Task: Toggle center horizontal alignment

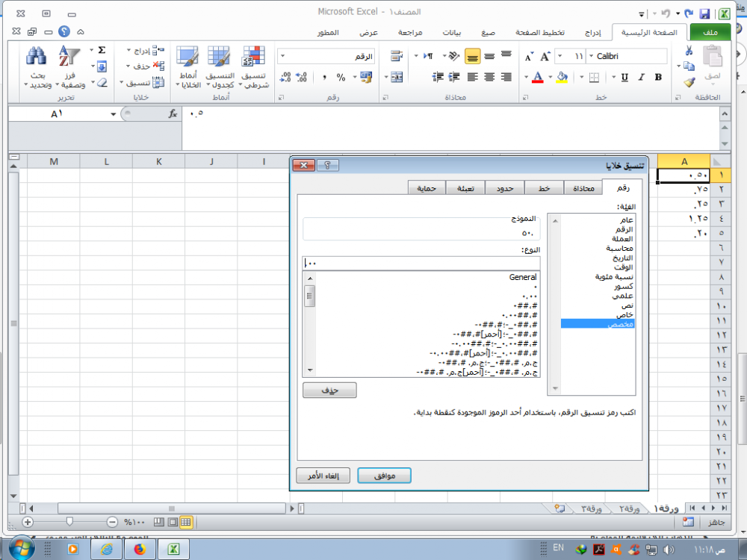Action: coord(489,77)
